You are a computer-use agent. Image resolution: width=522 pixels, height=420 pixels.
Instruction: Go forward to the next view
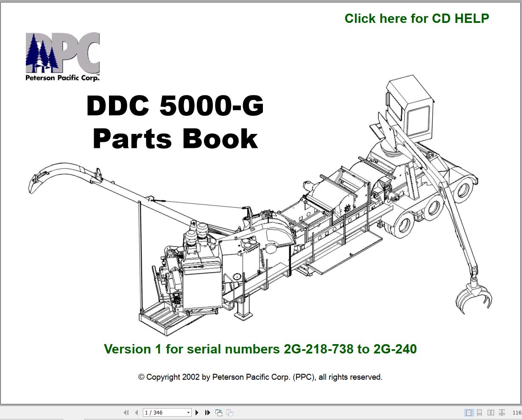pos(229,412)
